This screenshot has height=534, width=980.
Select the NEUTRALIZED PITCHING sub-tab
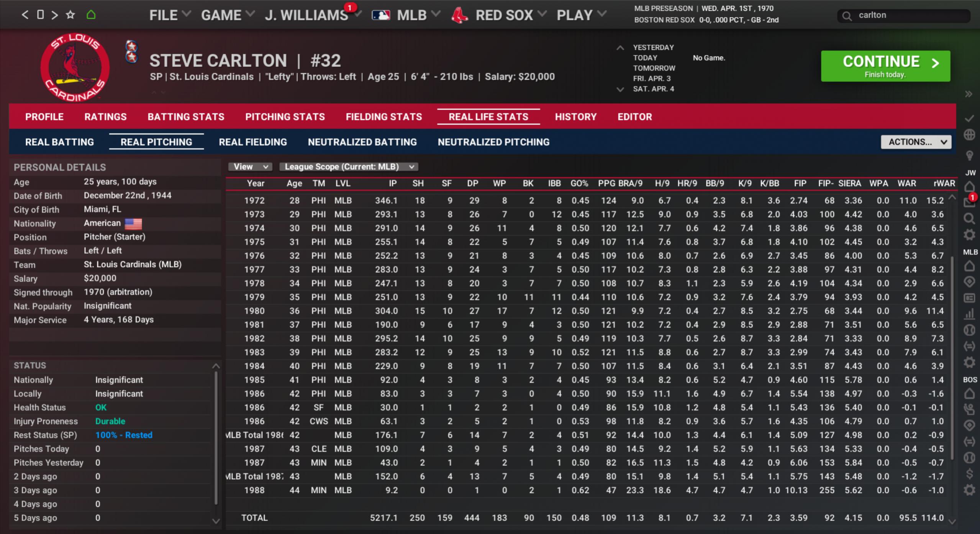pyautogui.click(x=493, y=142)
